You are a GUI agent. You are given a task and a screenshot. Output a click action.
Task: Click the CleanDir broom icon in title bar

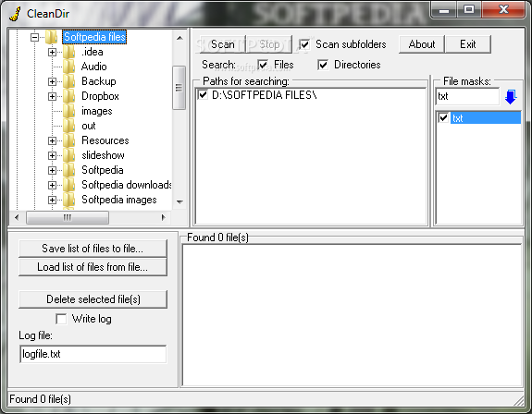[x=15, y=14]
